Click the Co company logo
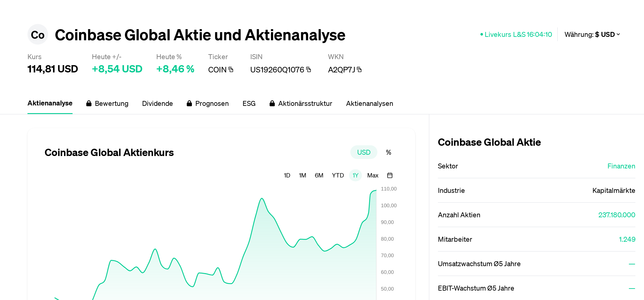This screenshot has width=644, height=300. coord(38,34)
